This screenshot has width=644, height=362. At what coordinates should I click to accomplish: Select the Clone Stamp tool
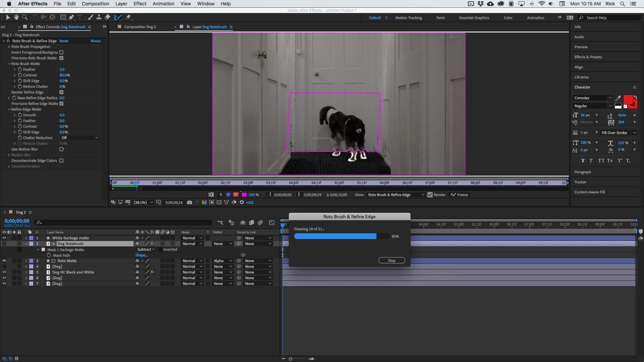click(99, 17)
